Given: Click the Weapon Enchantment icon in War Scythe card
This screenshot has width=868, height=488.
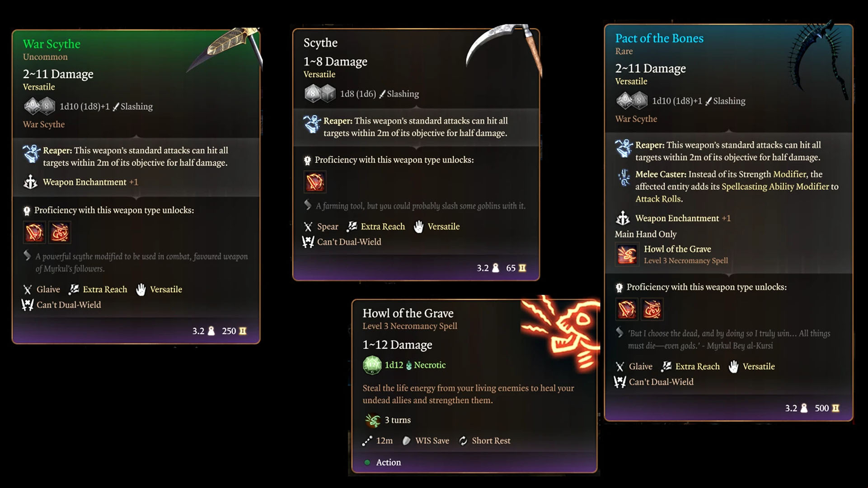Looking at the screenshot, I should (x=30, y=182).
